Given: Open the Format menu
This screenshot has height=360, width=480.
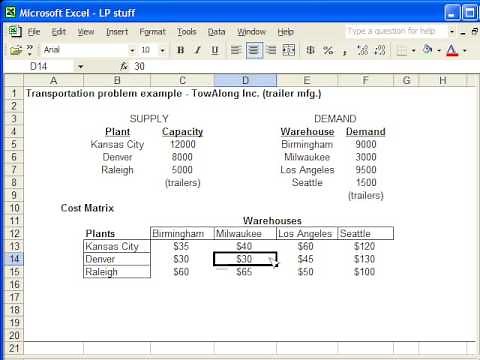Looking at the screenshot, I should [x=152, y=32].
